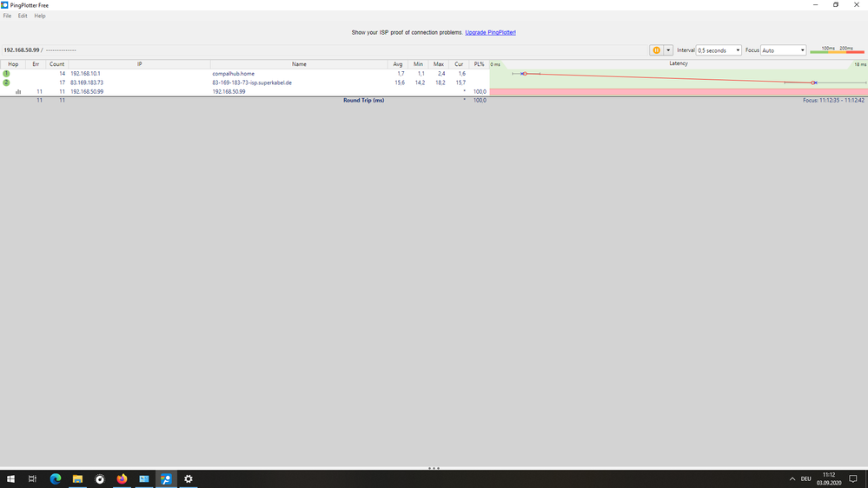Switch to PingPlotter taskbar icon
The image size is (868, 488).
click(166, 479)
